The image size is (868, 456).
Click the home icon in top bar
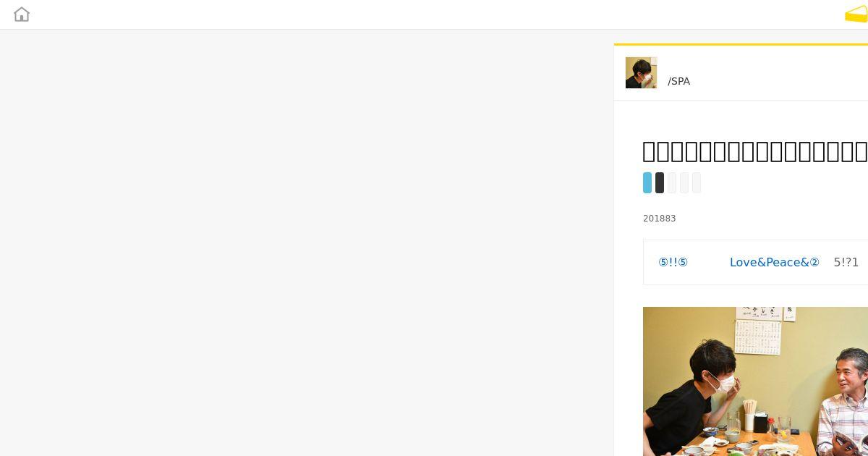pyautogui.click(x=22, y=14)
